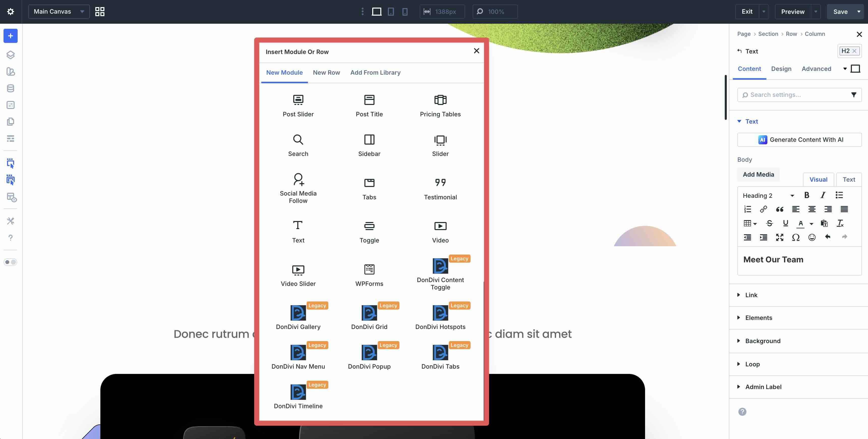Apply bold formatting in the text editor
This screenshot has width=868, height=439.
807,195
